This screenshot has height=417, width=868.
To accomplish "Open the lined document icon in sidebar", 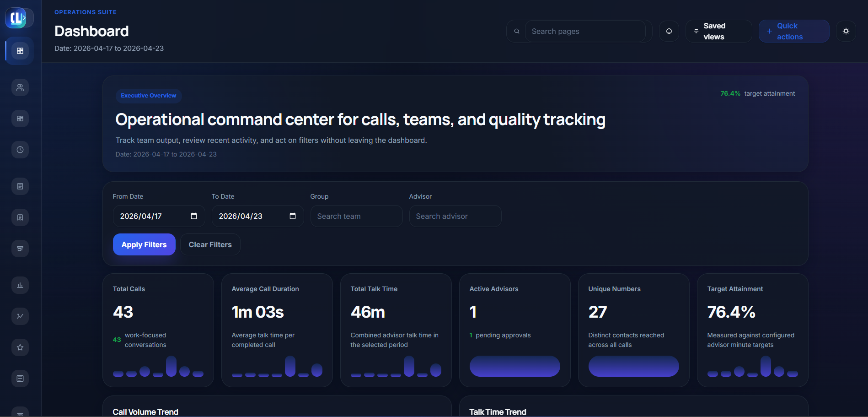I will tap(20, 186).
